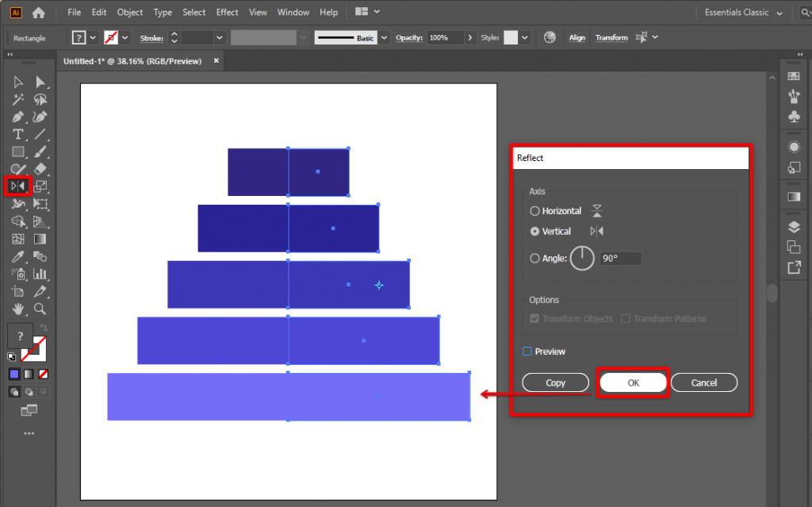
Task: Open the Asset Export panel icon
Action: click(x=794, y=267)
